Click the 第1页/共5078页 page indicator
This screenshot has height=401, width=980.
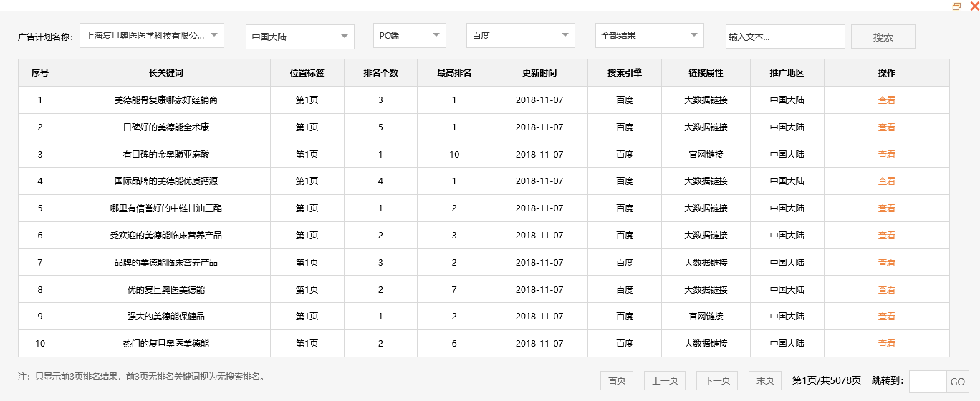827,381
